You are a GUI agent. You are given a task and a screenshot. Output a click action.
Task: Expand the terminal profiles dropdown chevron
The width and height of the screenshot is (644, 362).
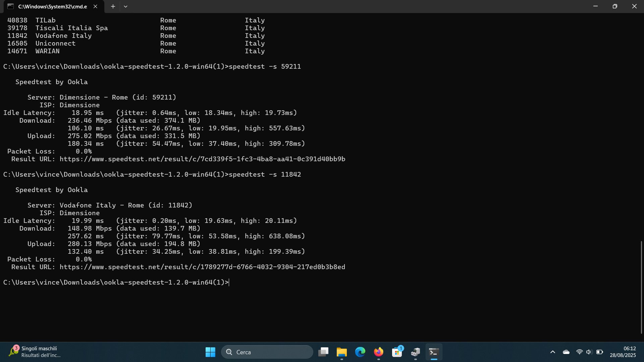(125, 6)
